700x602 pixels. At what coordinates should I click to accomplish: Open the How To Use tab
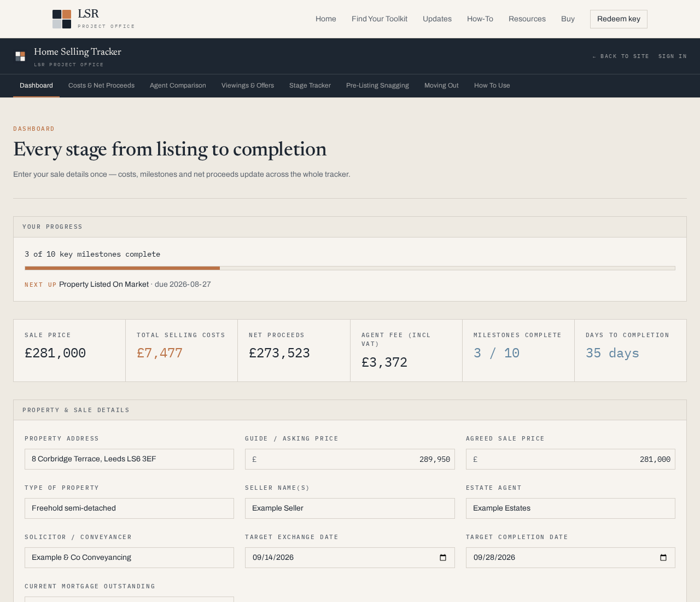tap(492, 85)
